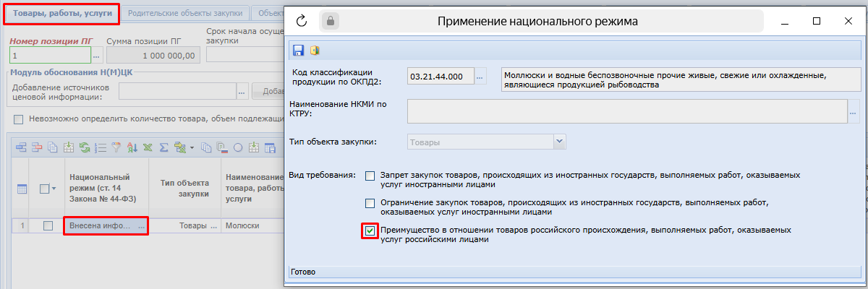Click the copy-pages icon in the grid toolbar
This screenshot has height=289, width=868.
(53, 147)
